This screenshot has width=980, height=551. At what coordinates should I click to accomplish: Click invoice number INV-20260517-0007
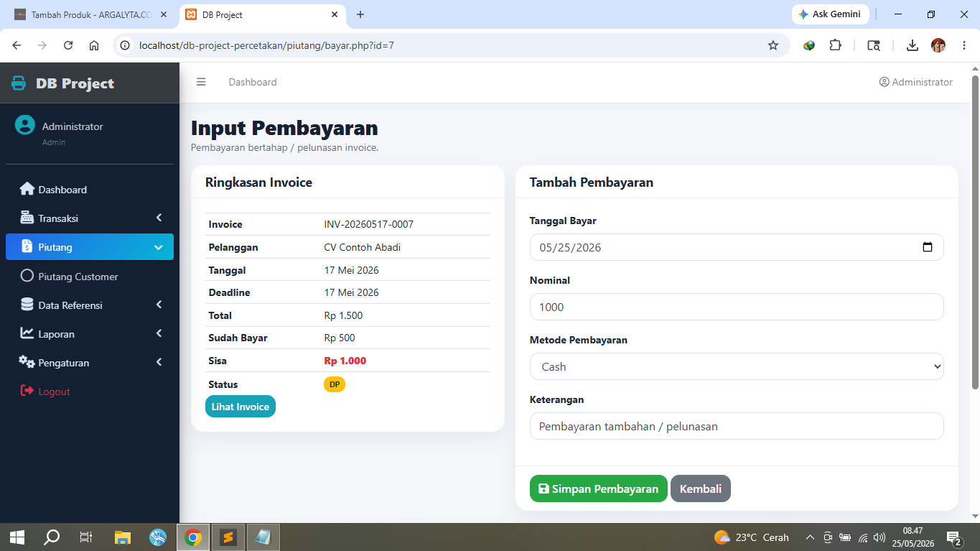pyautogui.click(x=369, y=224)
